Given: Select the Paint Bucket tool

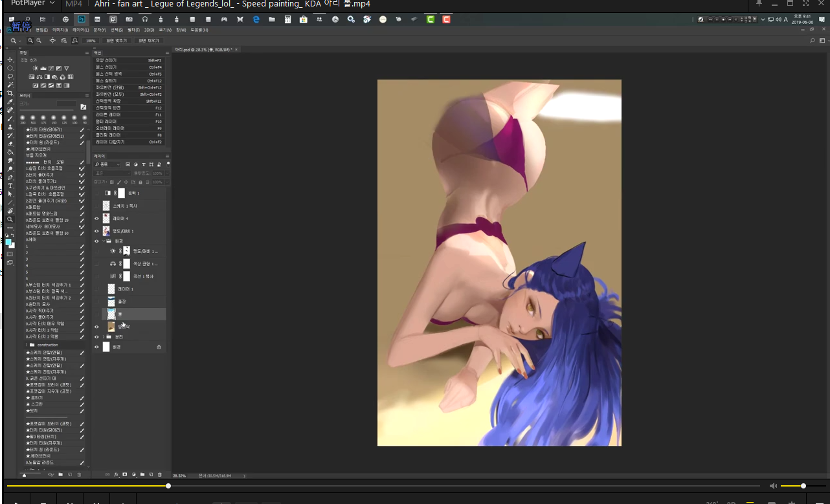Looking at the screenshot, I should tap(10, 152).
